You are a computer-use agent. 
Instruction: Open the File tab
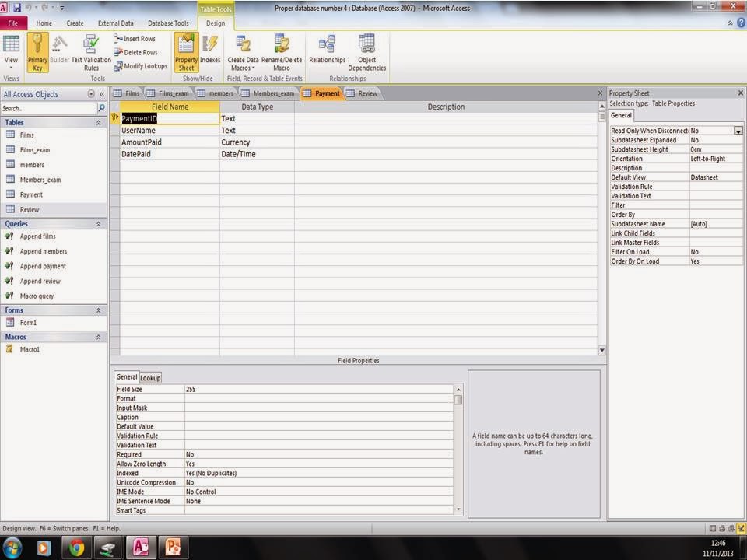13,23
